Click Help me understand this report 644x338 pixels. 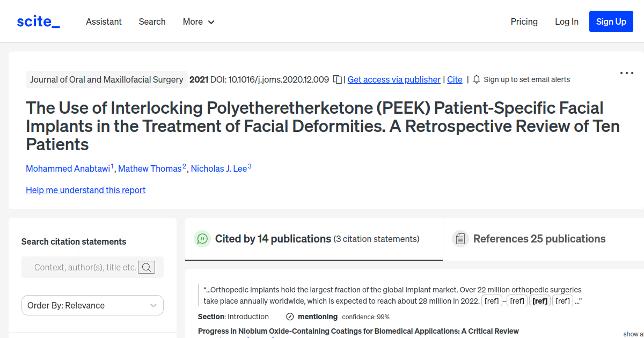(x=85, y=190)
